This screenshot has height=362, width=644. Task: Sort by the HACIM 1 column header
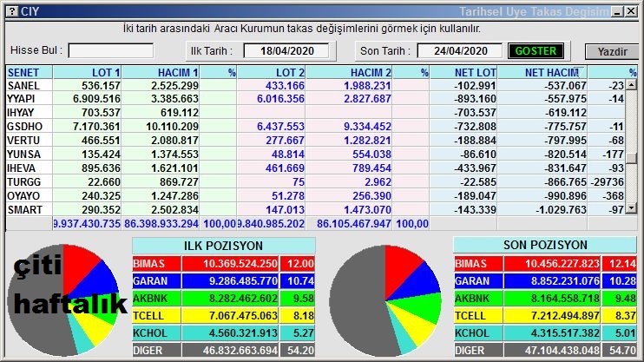161,72
